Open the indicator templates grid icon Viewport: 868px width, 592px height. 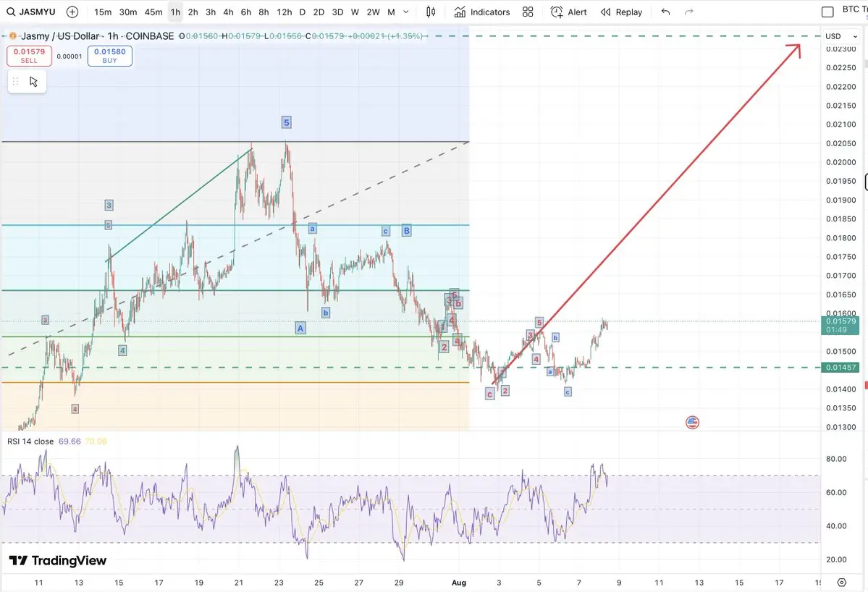(528, 12)
